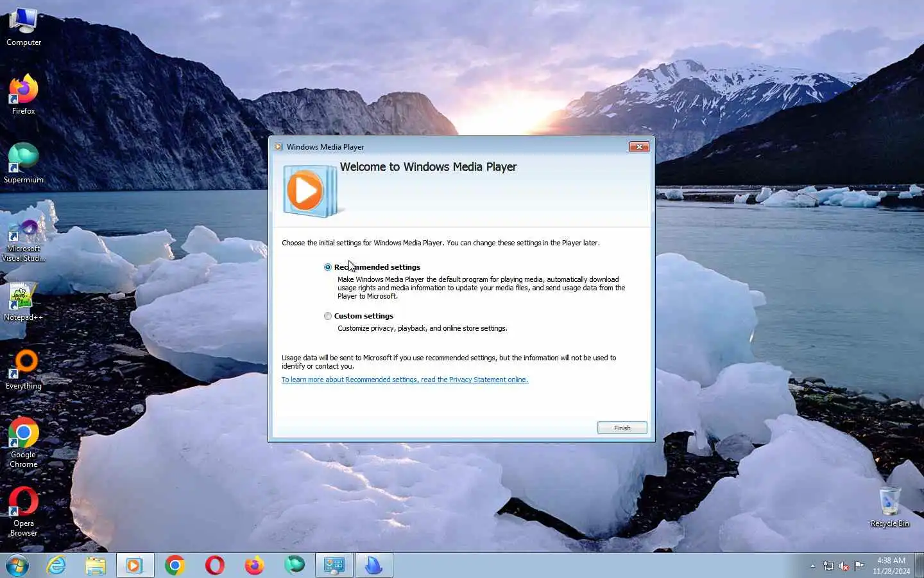Click the Finish button

tap(622, 428)
